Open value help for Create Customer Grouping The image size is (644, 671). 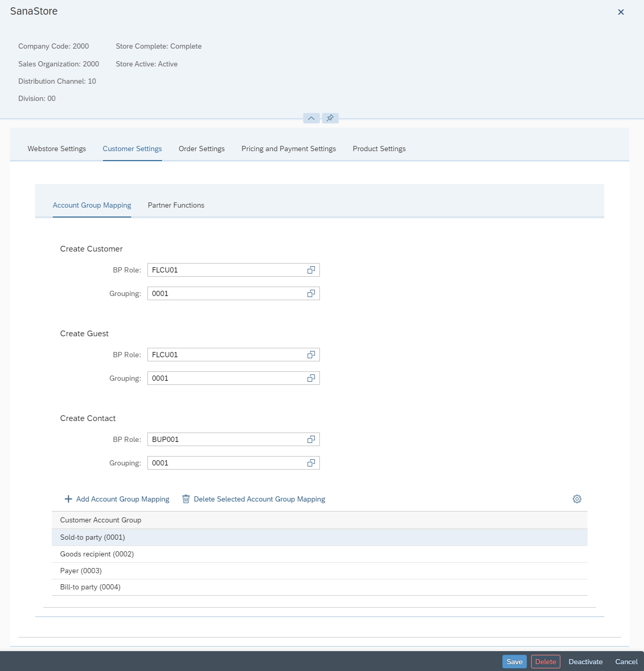[311, 293]
